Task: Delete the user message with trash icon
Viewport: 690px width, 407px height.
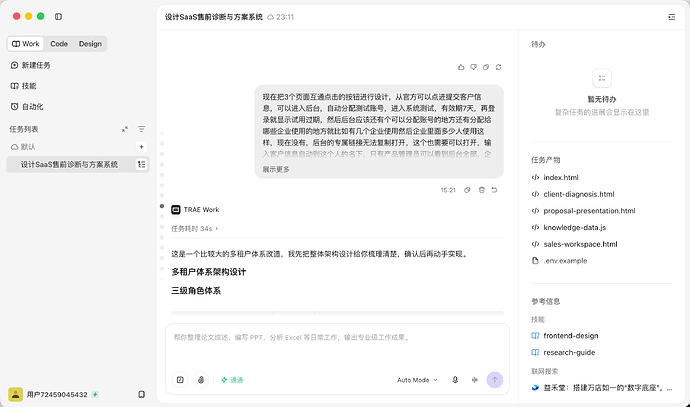Action: pyautogui.click(x=481, y=190)
